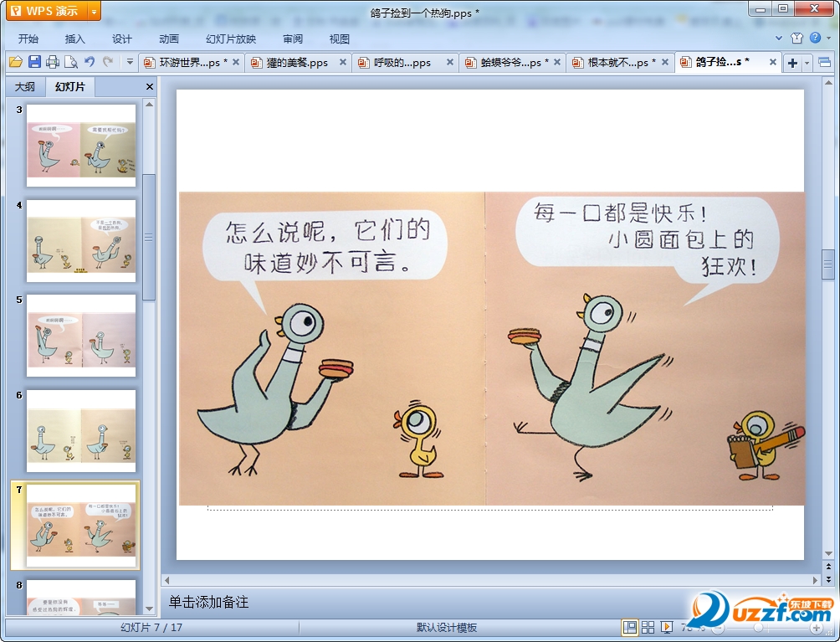
Task: Click 默认设计模板 in the status bar
Action: 447,628
